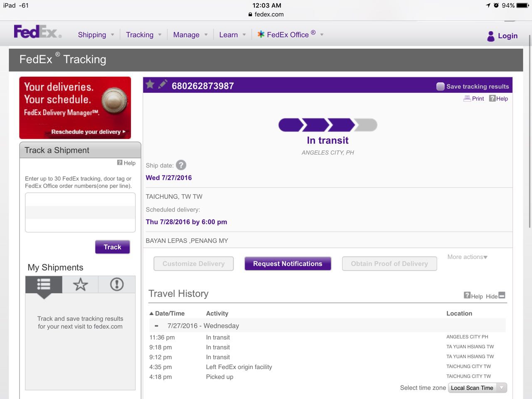532x399 pixels.
Task: Click the shipment progress status bar
Action: coord(328,125)
